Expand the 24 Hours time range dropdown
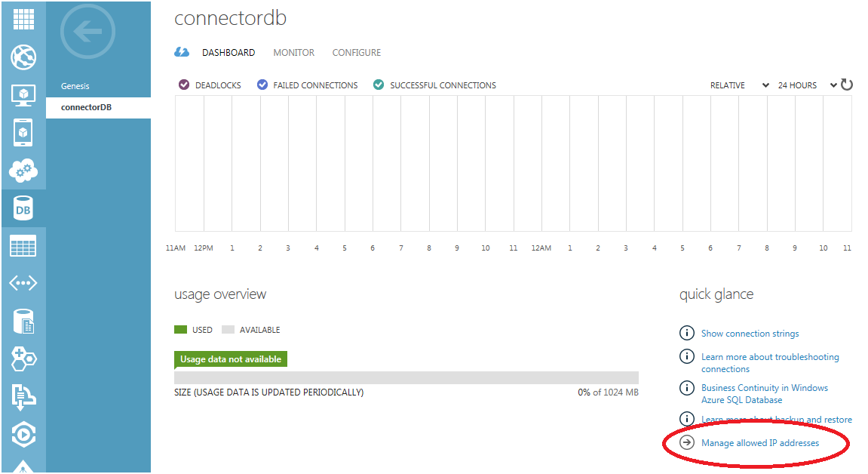The height and width of the screenshot is (474, 868). point(807,85)
